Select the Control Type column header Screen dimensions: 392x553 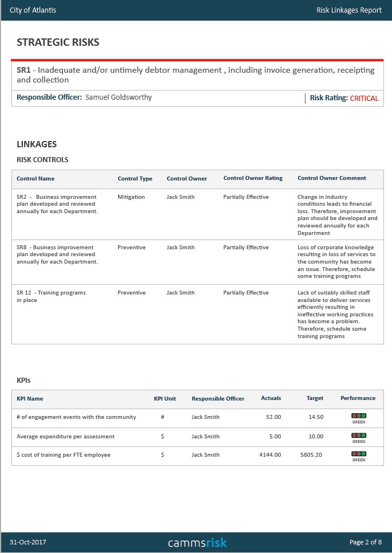coord(135,178)
